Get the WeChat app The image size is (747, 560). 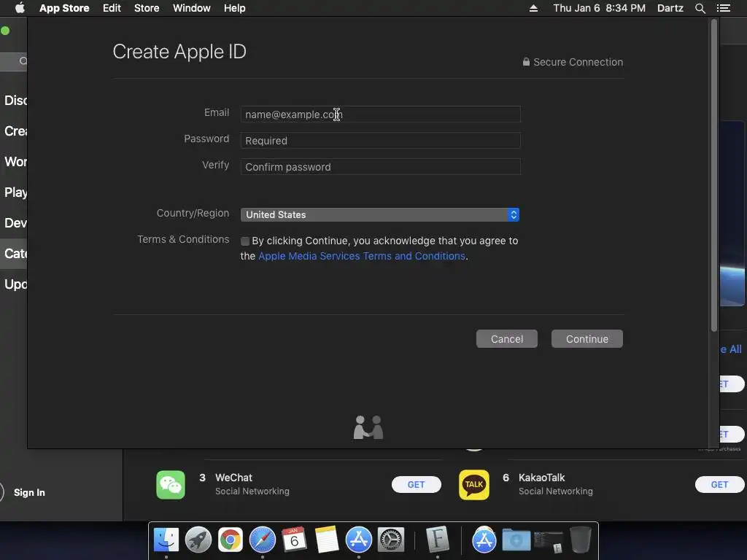[417, 485]
